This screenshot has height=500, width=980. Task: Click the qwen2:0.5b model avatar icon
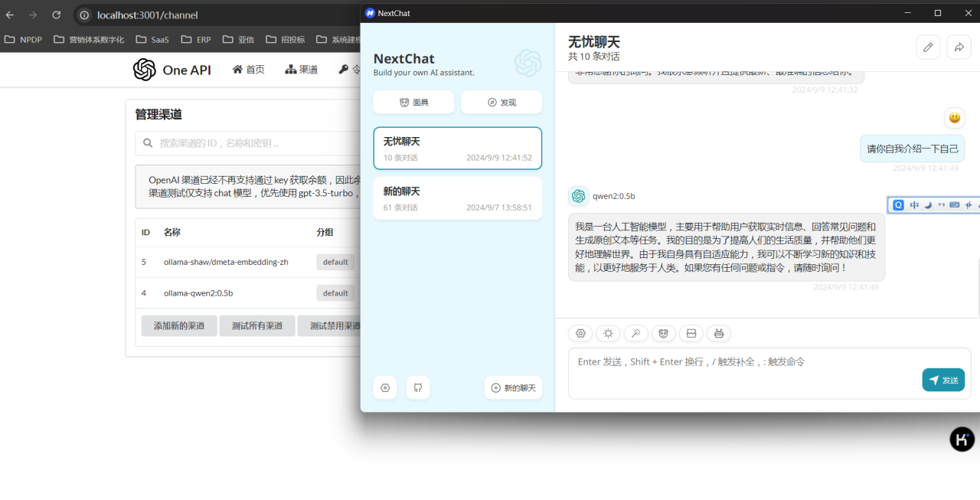(578, 196)
